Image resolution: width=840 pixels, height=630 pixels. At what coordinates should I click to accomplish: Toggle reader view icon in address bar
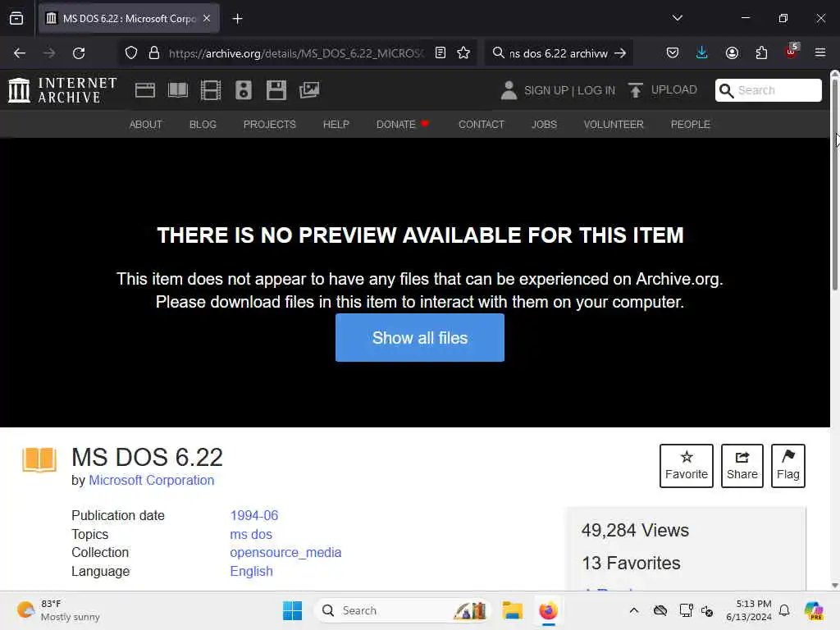tap(441, 53)
